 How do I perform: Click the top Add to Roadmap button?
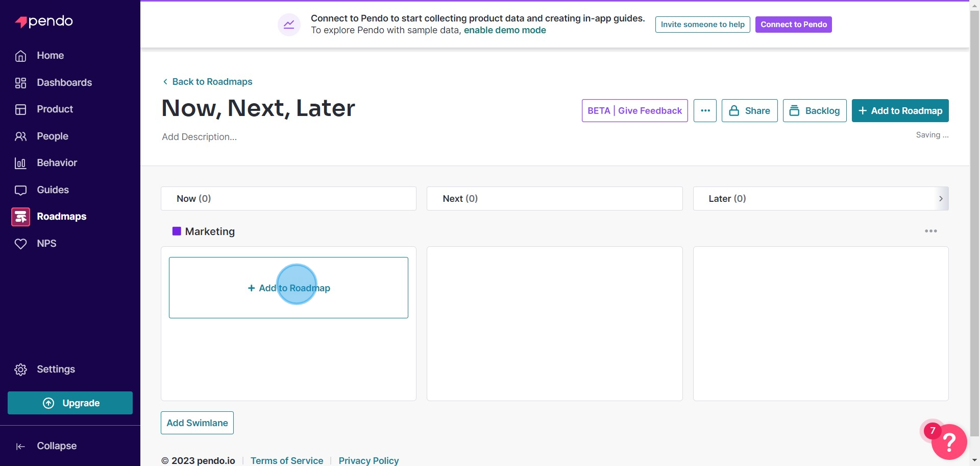900,111
